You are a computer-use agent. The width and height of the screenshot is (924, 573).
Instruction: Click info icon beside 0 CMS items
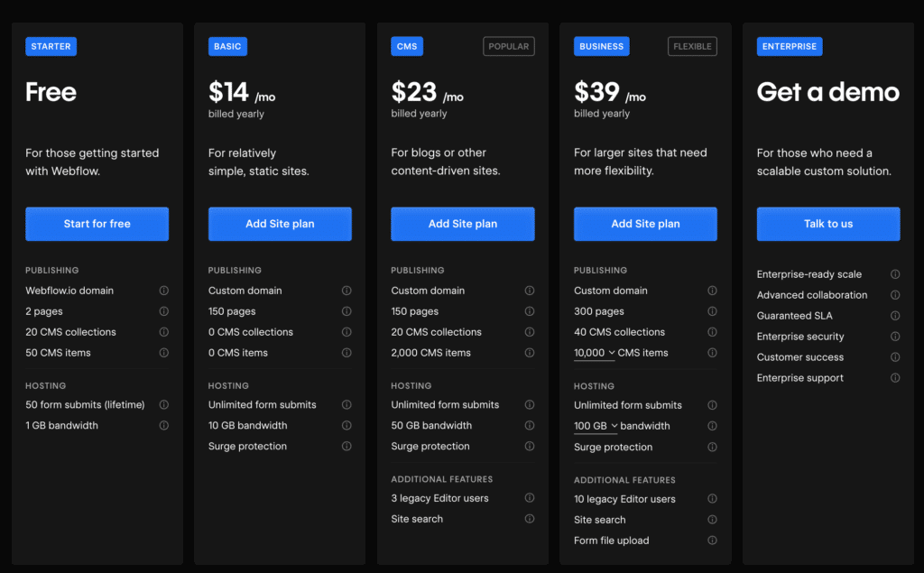point(346,353)
